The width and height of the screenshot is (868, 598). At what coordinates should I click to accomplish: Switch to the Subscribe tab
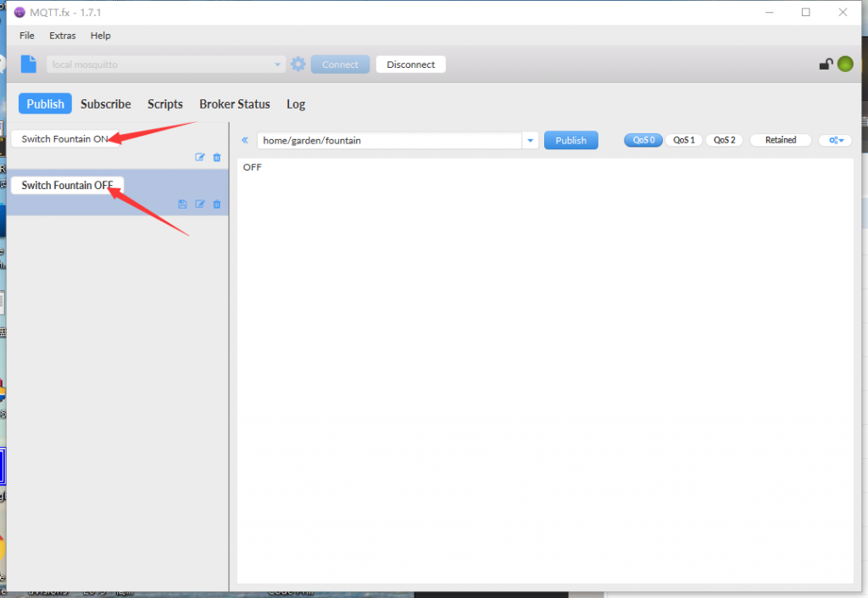coord(105,104)
